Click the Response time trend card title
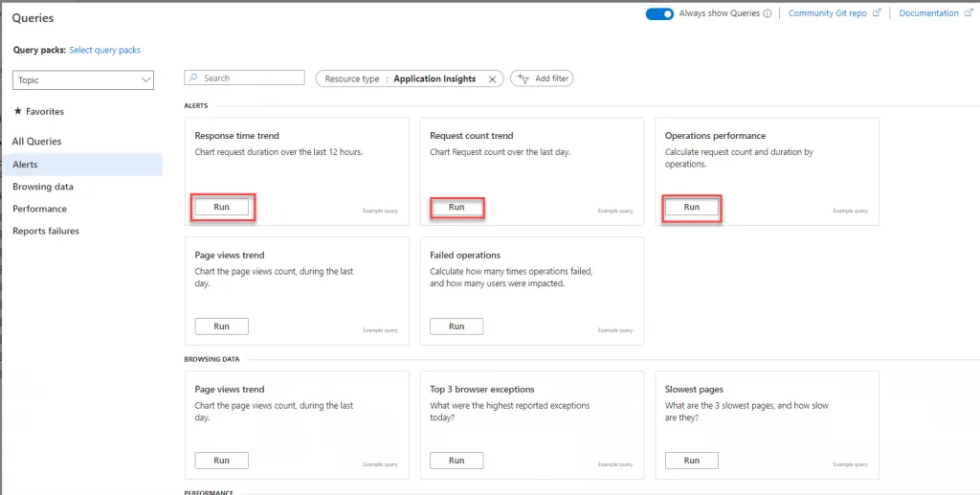Image resolution: width=980 pixels, height=495 pixels. coord(237,136)
